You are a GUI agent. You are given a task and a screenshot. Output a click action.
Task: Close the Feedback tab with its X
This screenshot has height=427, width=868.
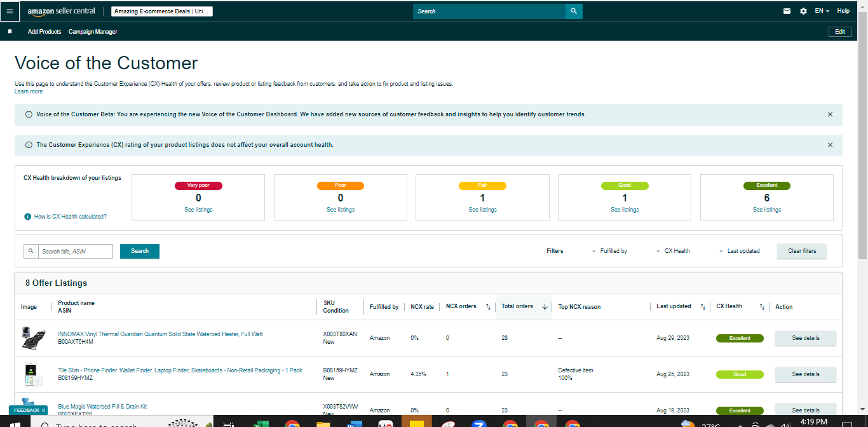43,410
